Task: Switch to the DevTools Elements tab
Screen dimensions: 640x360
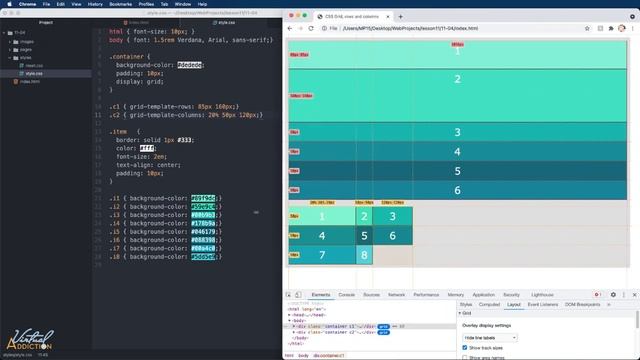Action: click(x=321, y=295)
